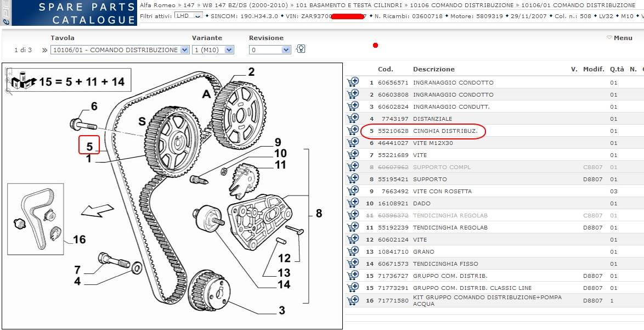Screen dimensions: 644x330
Task: Expand the Menu dropdown
Action: [620, 38]
